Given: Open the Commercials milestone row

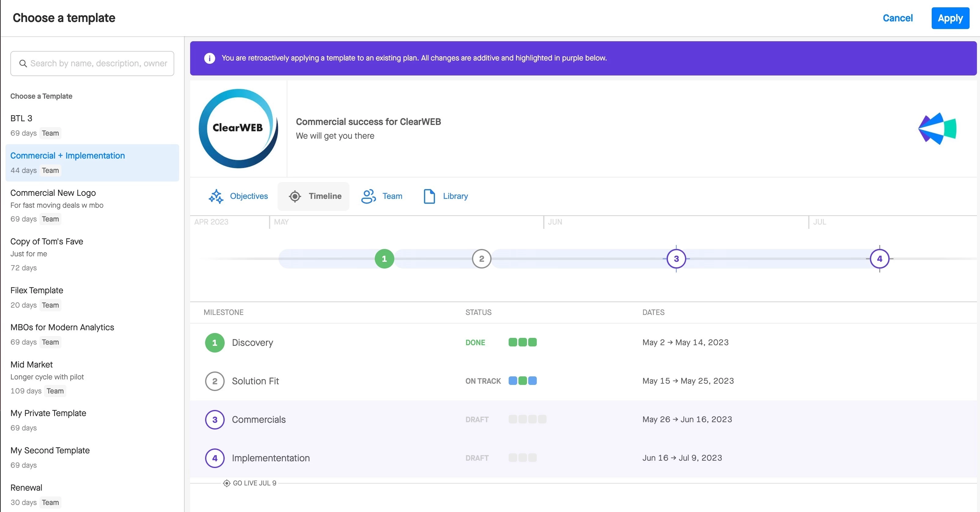Looking at the screenshot, I should pyautogui.click(x=259, y=420).
